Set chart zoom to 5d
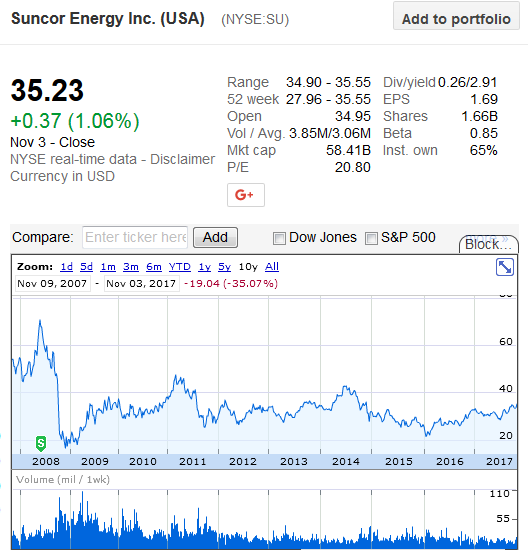528x550 pixels. click(x=86, y=267)
